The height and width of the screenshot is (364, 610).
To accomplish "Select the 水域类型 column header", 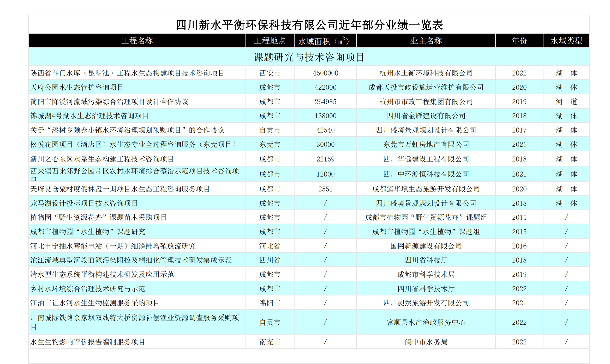I will pyautogui.click(x=567, y=40).
